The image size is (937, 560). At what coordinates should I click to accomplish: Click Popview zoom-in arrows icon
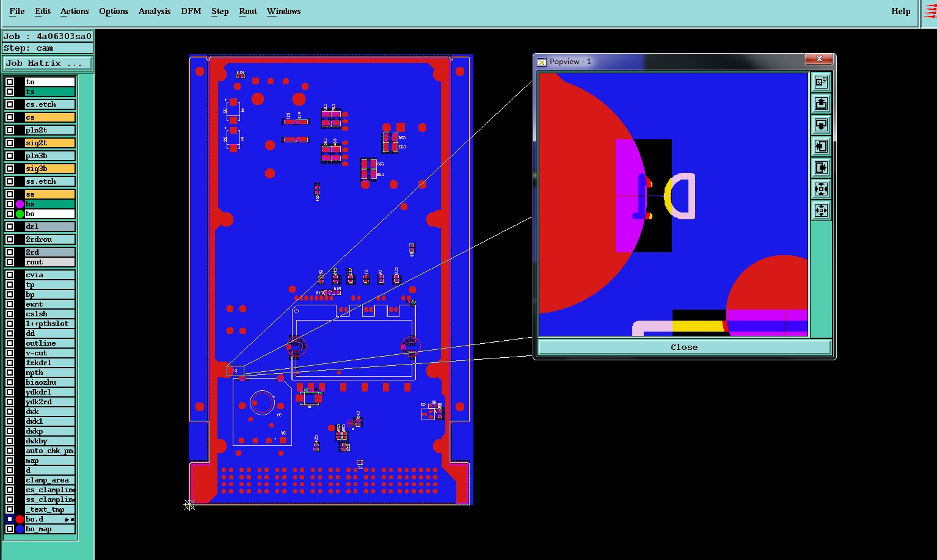pyautogui.click(x=821, y=189)
